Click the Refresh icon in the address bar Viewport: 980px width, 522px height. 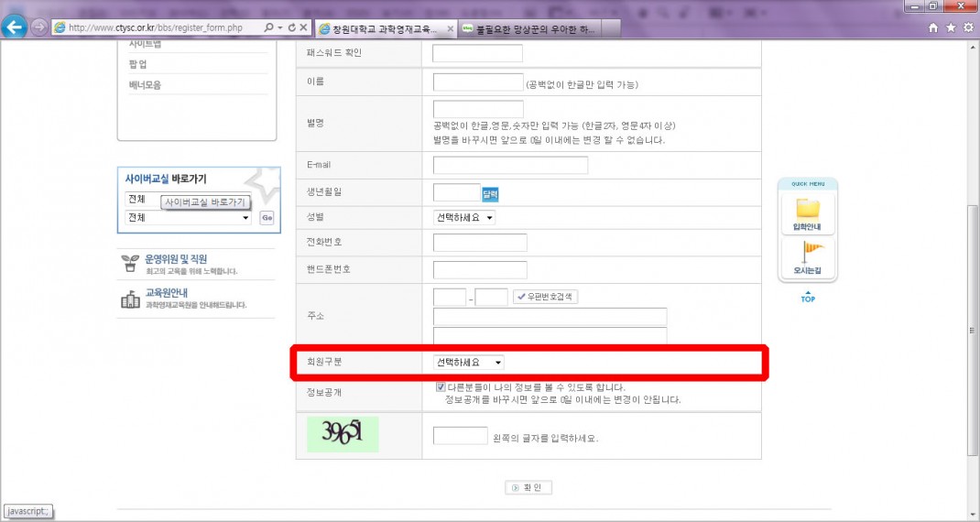tap(292, 28)
